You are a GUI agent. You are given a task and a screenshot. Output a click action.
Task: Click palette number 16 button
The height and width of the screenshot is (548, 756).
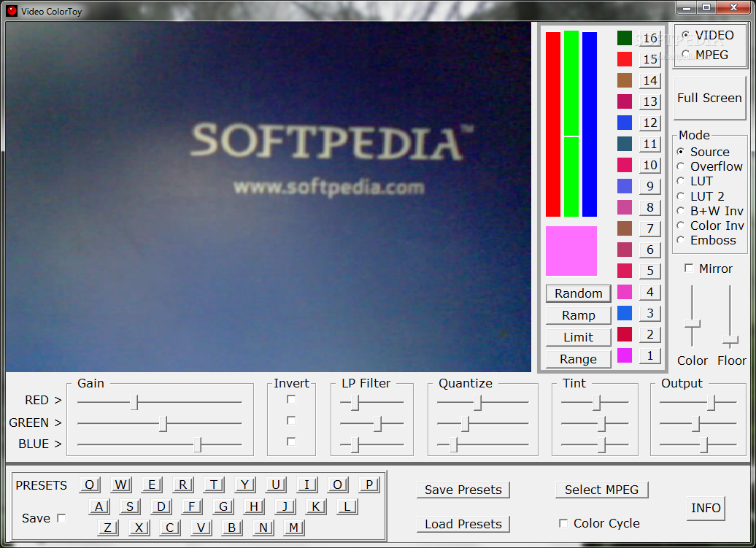tap(650, 38)
